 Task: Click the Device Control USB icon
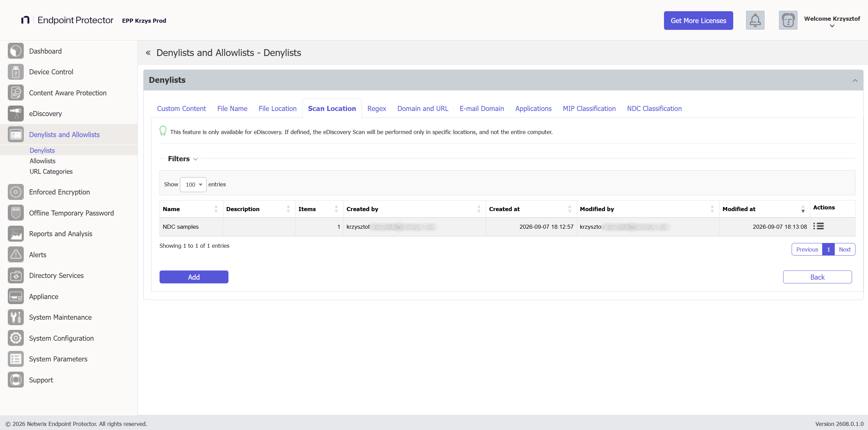coord(16,72)
